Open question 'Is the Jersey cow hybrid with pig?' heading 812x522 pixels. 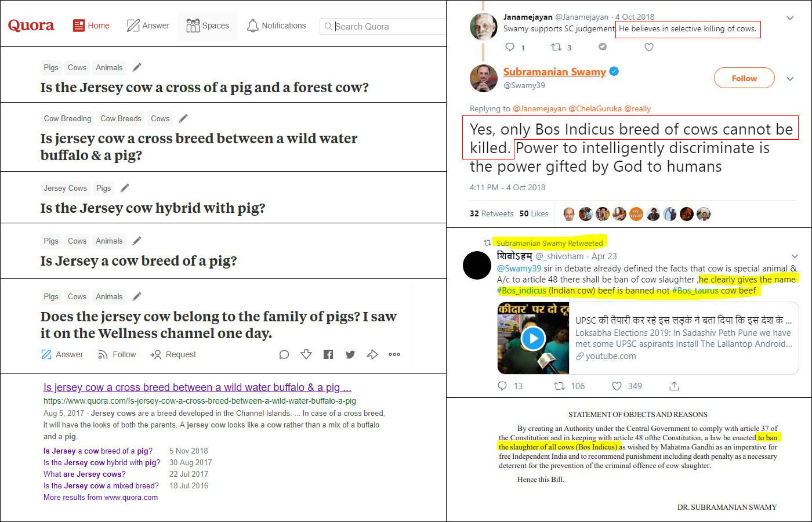(153, 208)
